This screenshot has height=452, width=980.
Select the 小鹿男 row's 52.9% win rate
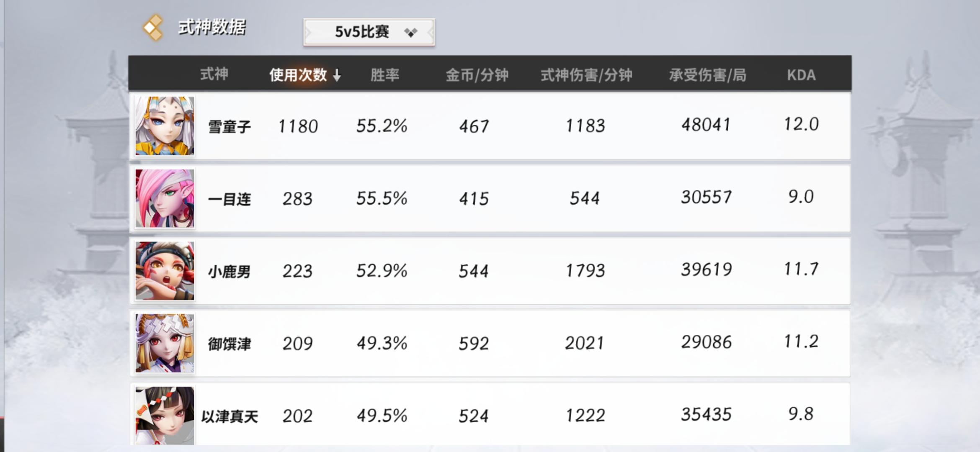pyautogui.click(x=382, y=271)
